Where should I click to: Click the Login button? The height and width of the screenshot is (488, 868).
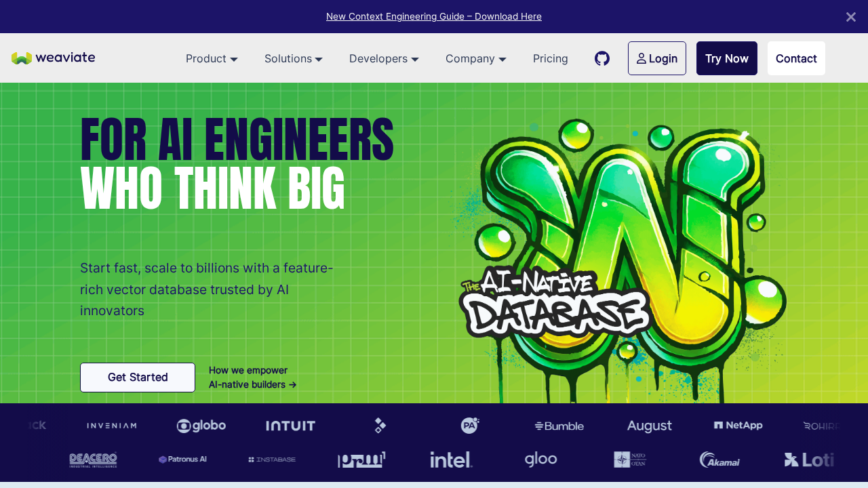(656, 58)
